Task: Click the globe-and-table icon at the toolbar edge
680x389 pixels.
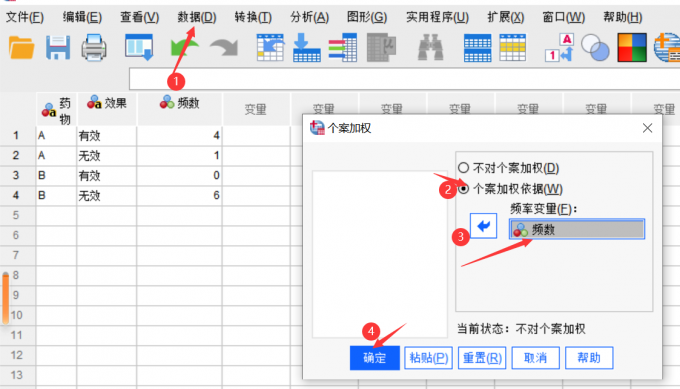Action: coord(667,48)
